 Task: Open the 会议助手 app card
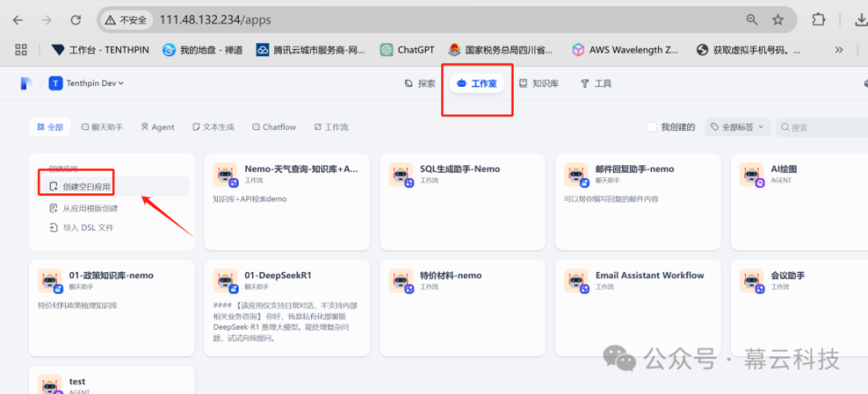click(x=799, y=308)
